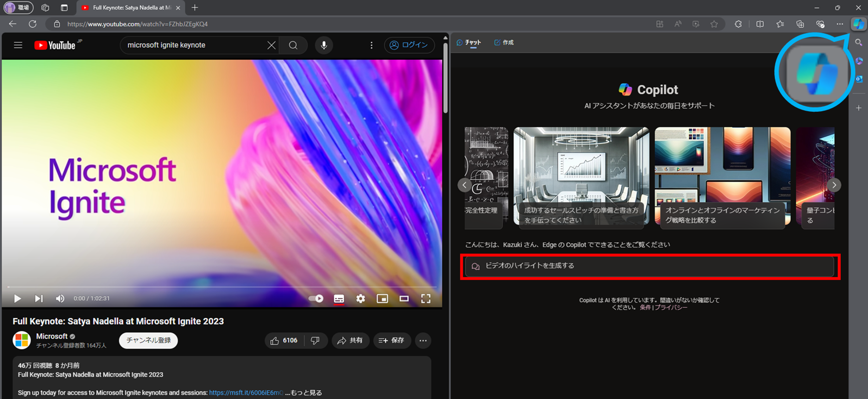Show next Copilot suggestion cards
The width and height of the screenshot is (868, 399).
click(834, 185)
